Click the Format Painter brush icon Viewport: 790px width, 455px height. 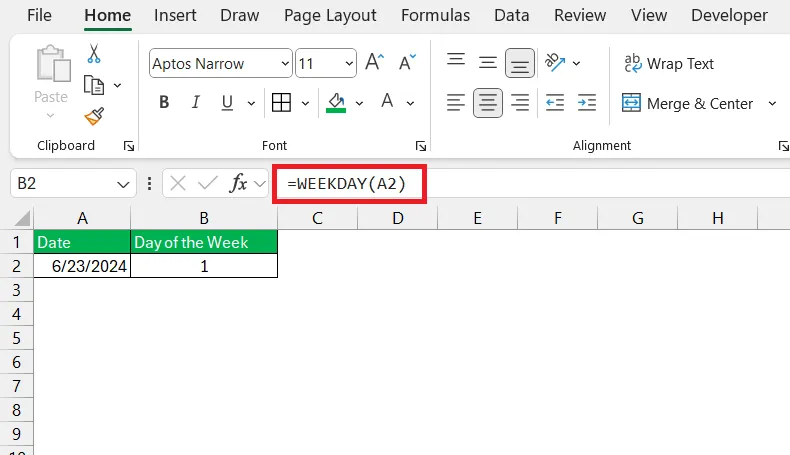[x=94, y=116]
